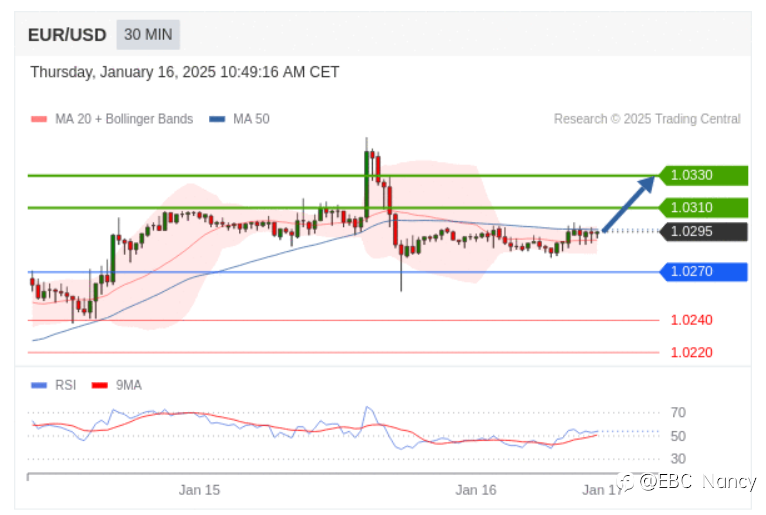
Task: Click the chart timestamp Thursday, January 16, 2025
Action: (185, 72)
